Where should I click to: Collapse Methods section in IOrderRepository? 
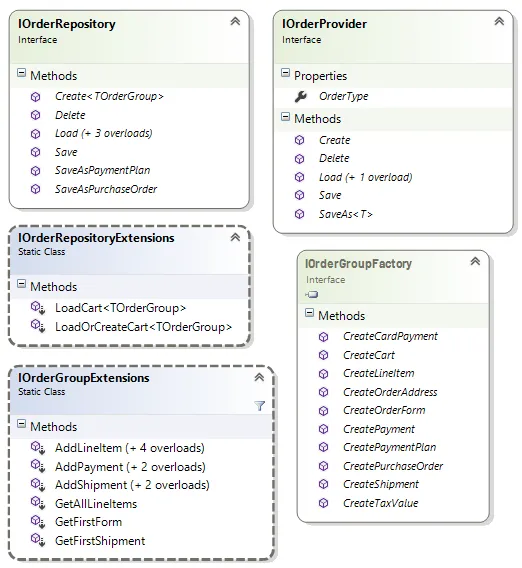(x=21, y=73)
